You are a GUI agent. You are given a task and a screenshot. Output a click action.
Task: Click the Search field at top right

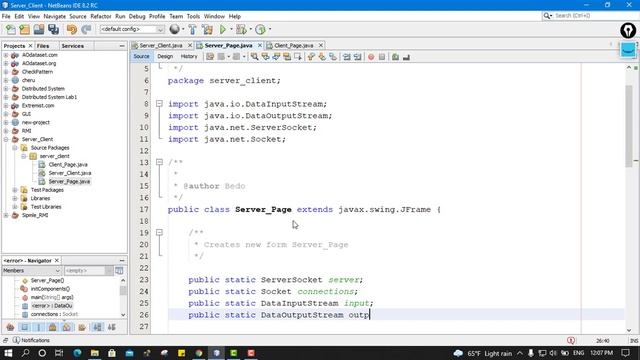tap(590, 16)
